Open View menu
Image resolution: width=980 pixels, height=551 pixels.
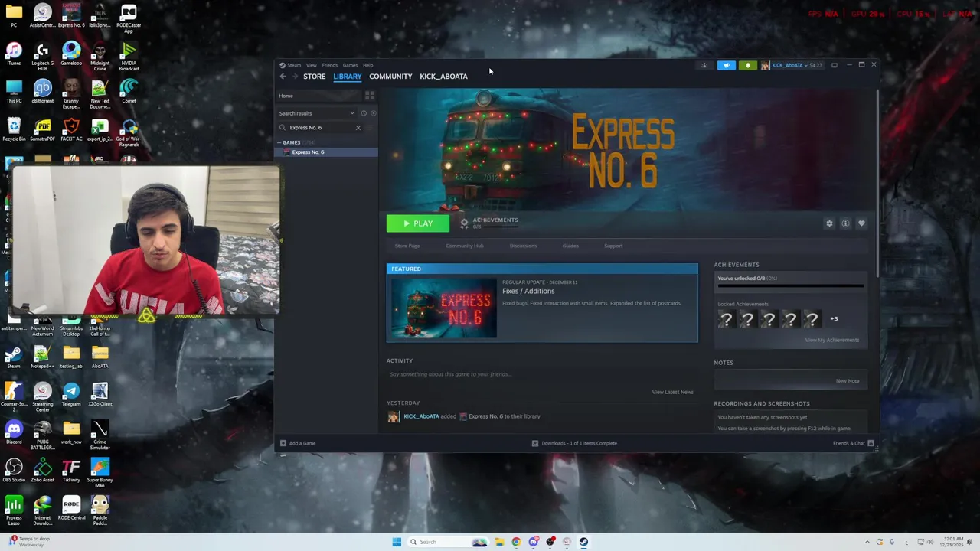click(x=312, y=65)
